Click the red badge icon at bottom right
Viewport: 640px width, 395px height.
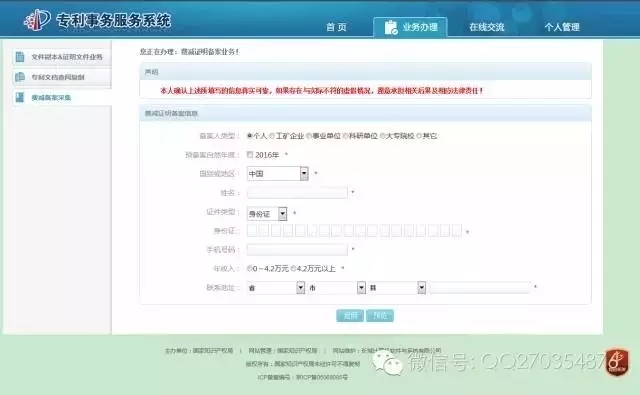[x=617, y=362]
